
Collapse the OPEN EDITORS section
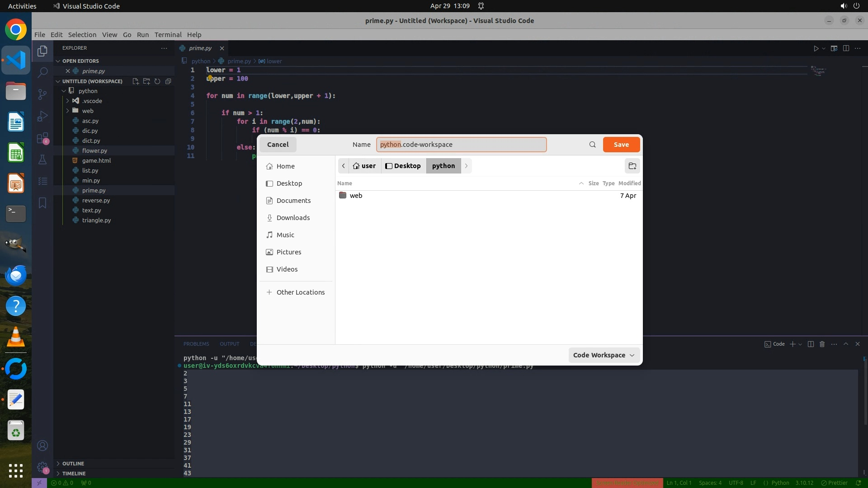tap(80, 61)
